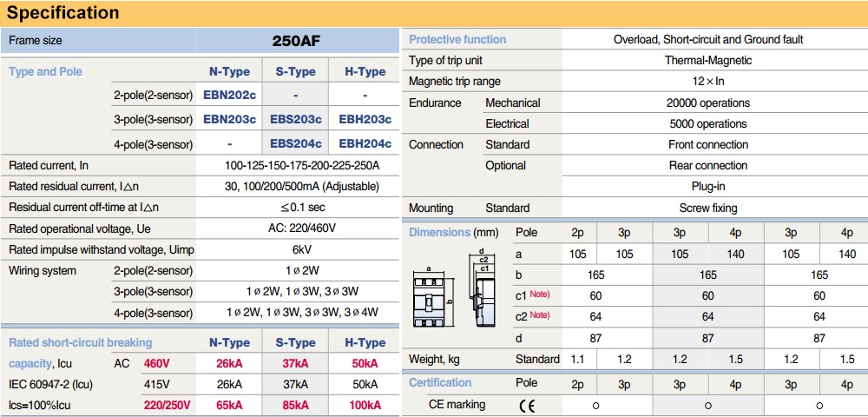Select the 250AF frame size value
The height and width of the screenshot is (417, 868).
click(296, 41)
